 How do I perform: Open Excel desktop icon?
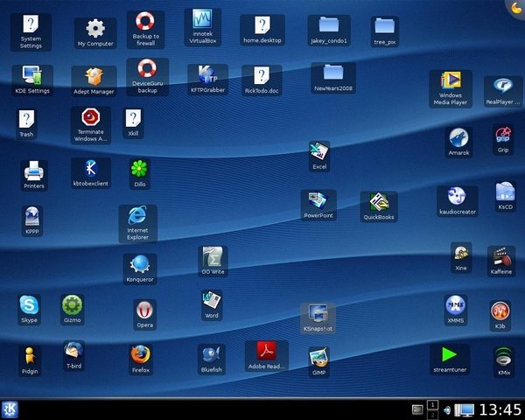319,157
